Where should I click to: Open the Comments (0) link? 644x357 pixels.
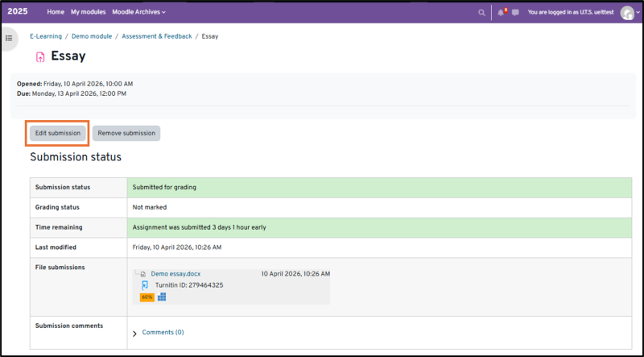point(163,332)
